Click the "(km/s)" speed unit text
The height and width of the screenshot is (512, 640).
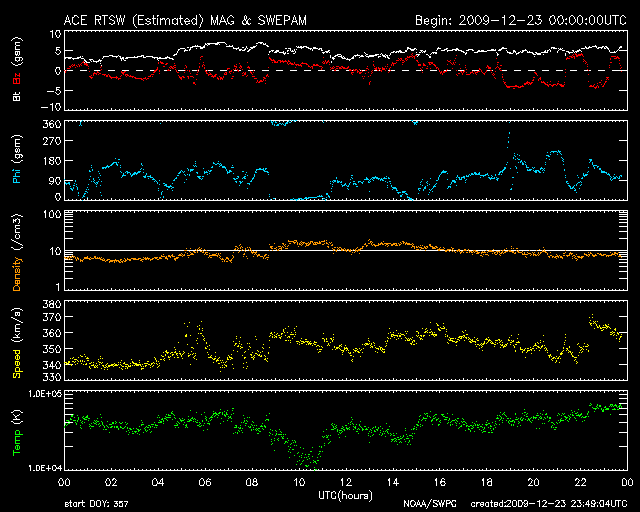[x=17, y=325]
